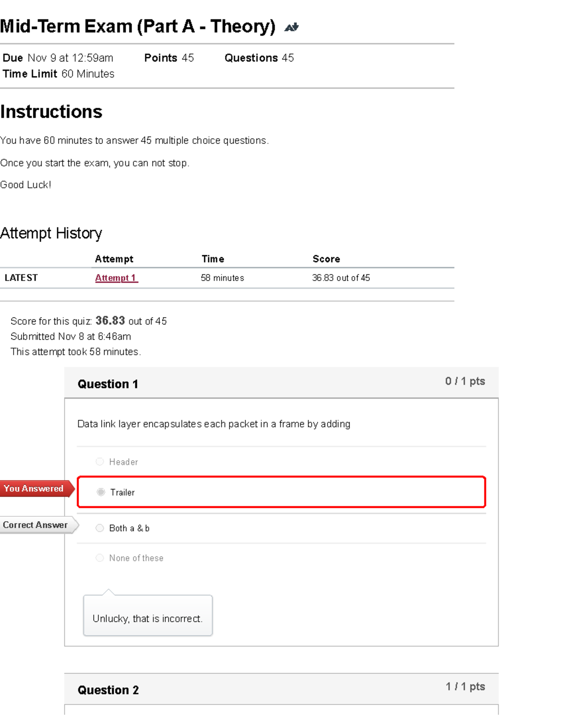This screenshot has width=563, height=728.
Task: Click the '0 / 1 pts' score label
Action: (x=465, y=381)
